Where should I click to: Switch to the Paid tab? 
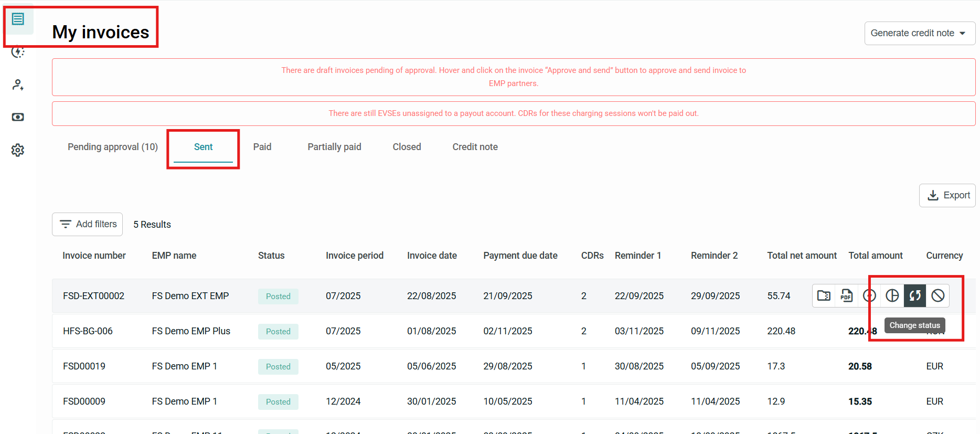tap(262, 147)
